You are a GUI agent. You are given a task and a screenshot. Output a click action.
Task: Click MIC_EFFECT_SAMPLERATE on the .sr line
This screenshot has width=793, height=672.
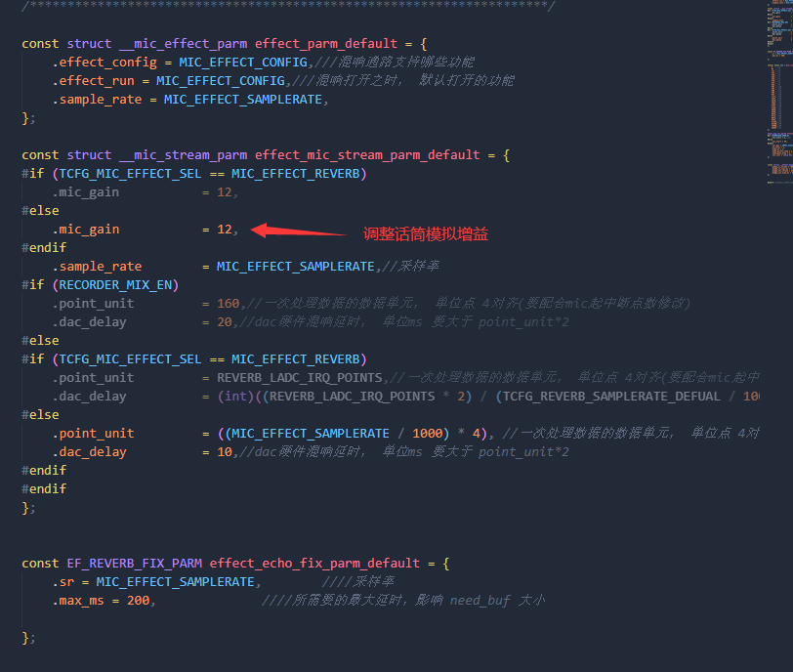(x=175, y=582)
